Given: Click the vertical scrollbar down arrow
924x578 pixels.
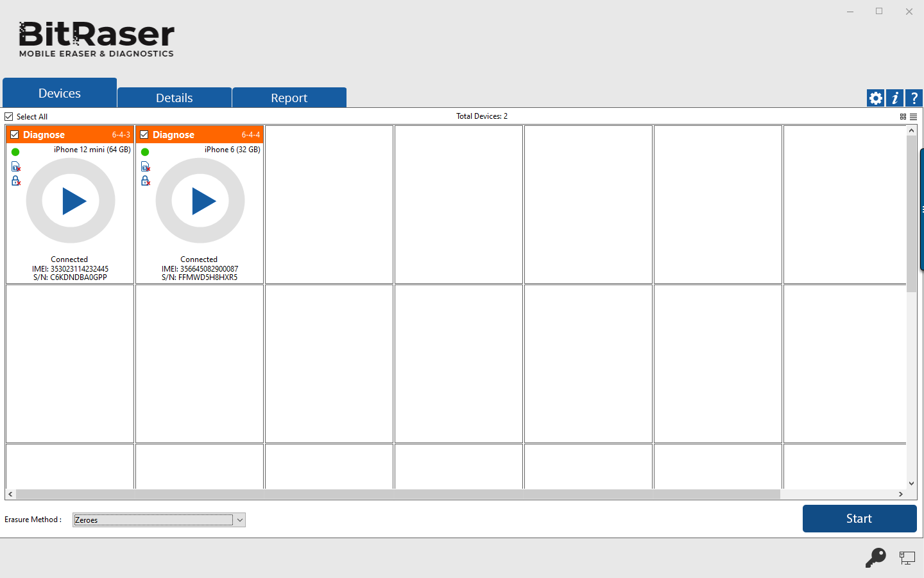Looking at the screenshot, I should (x=911, y=484).
